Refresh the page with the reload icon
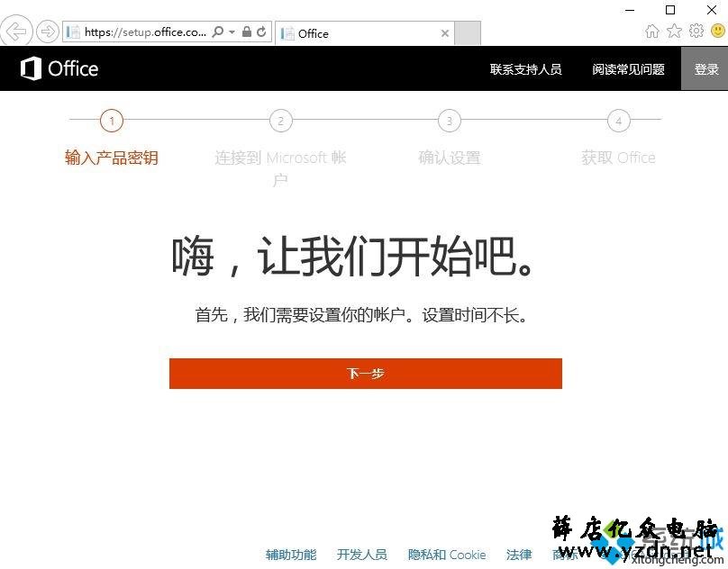 (x=262, y=32)
